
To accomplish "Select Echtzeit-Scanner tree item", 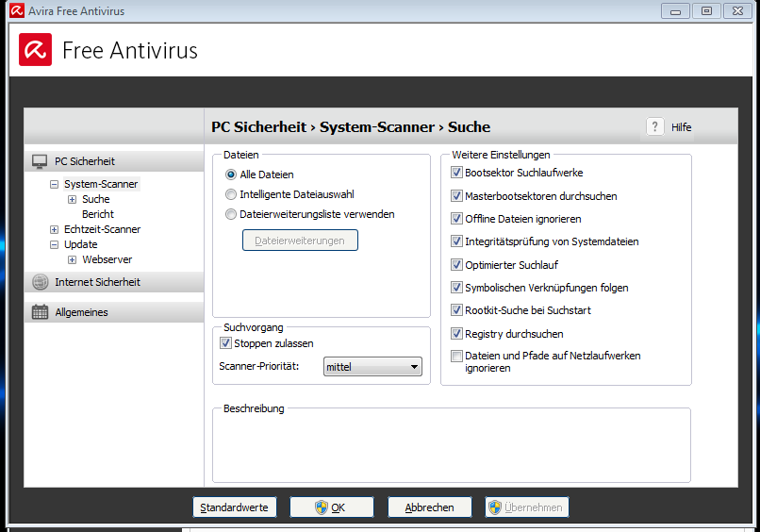I will [102, 229].
